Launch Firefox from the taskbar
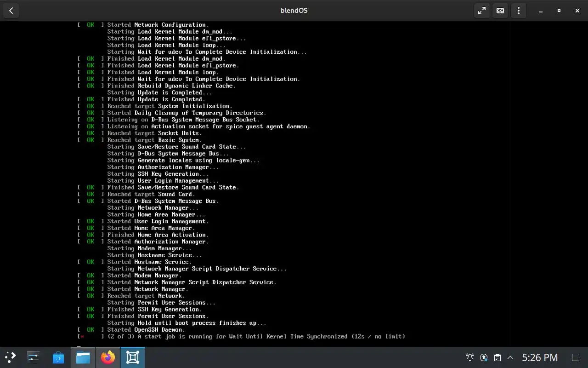This screenshot has width=588, height=368. [108, 357]
